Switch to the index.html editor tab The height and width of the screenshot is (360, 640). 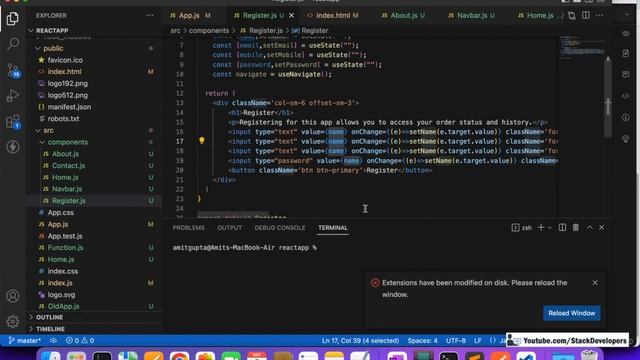tap(333, 16)
